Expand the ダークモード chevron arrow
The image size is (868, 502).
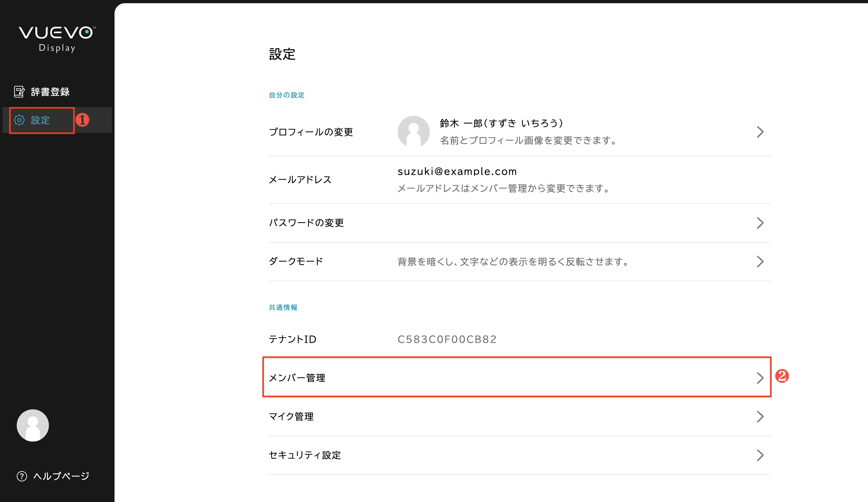(760, 262)
